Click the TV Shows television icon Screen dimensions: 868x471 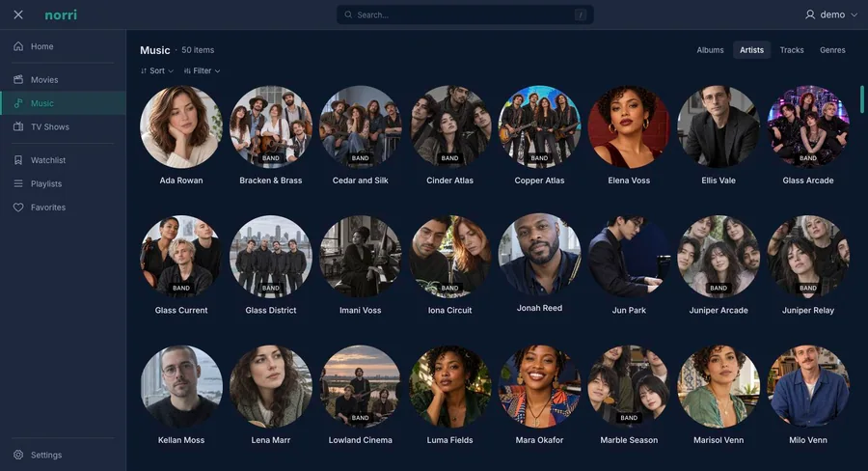[x=18, y=126]
